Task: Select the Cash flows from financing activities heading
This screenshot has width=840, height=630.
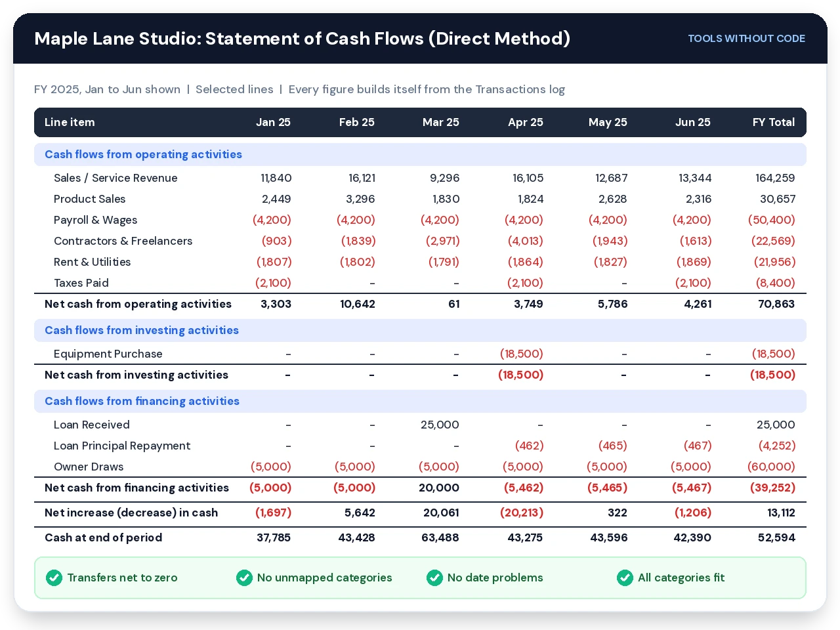Action: [x=142, y=401]
